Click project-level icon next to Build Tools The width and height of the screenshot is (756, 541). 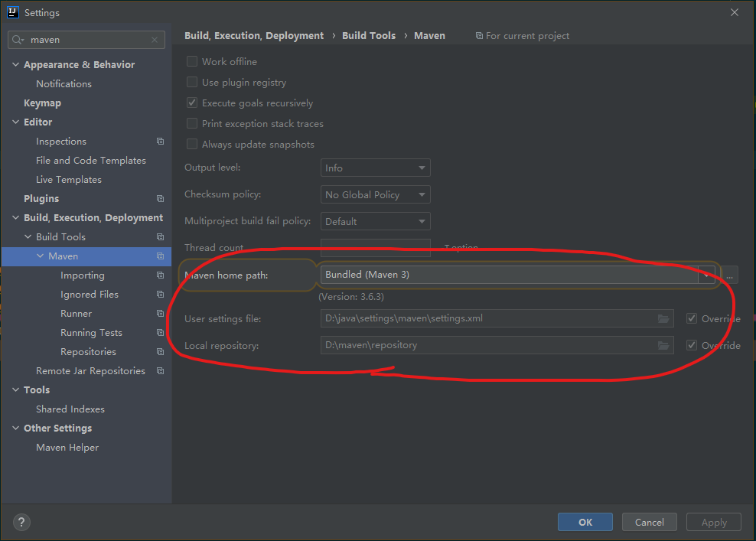point(160,236)
